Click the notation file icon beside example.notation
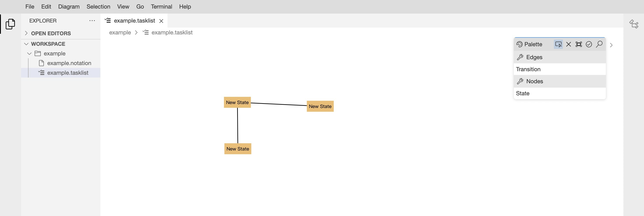Viewport: 644px width, 216px height. [41, 63]
